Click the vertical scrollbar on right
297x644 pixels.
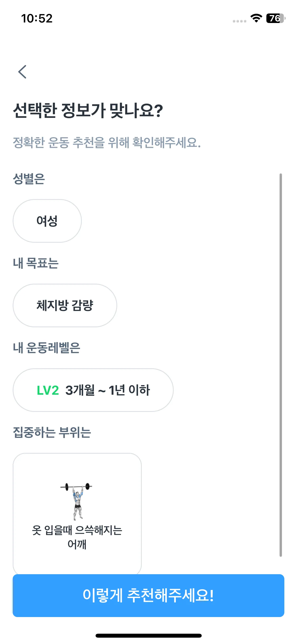(x=281, y=365)
